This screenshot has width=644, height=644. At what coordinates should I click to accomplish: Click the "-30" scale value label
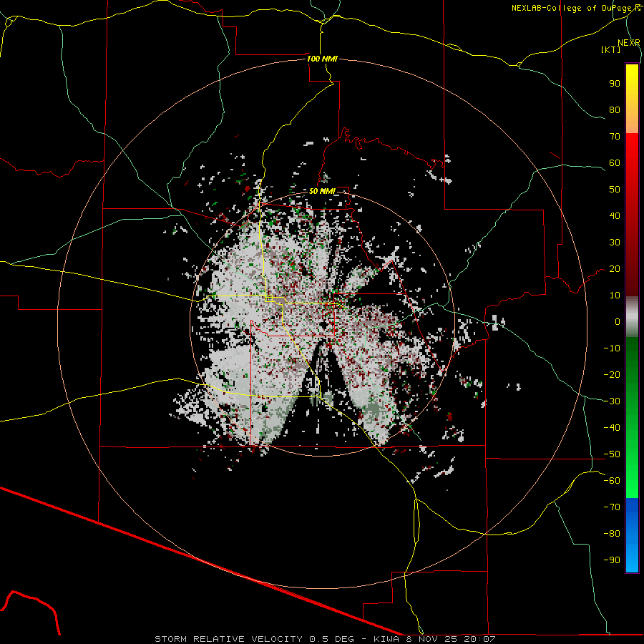[x=612, y=401]
